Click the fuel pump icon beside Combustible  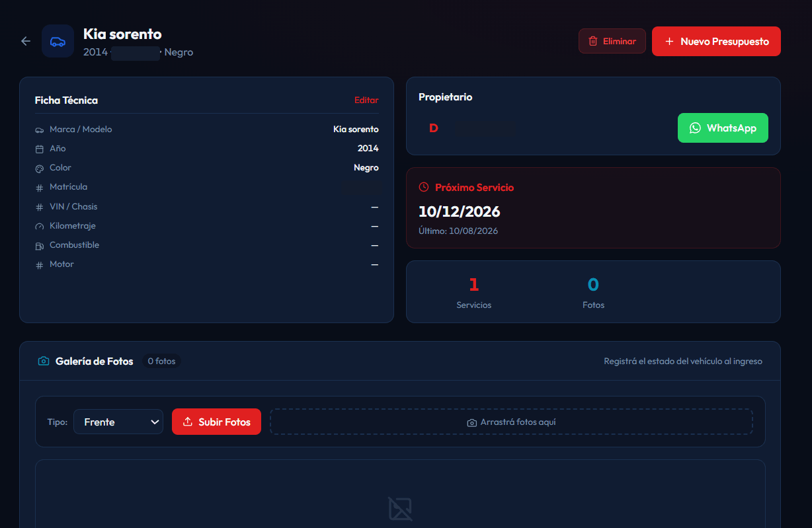coord(40,246)
